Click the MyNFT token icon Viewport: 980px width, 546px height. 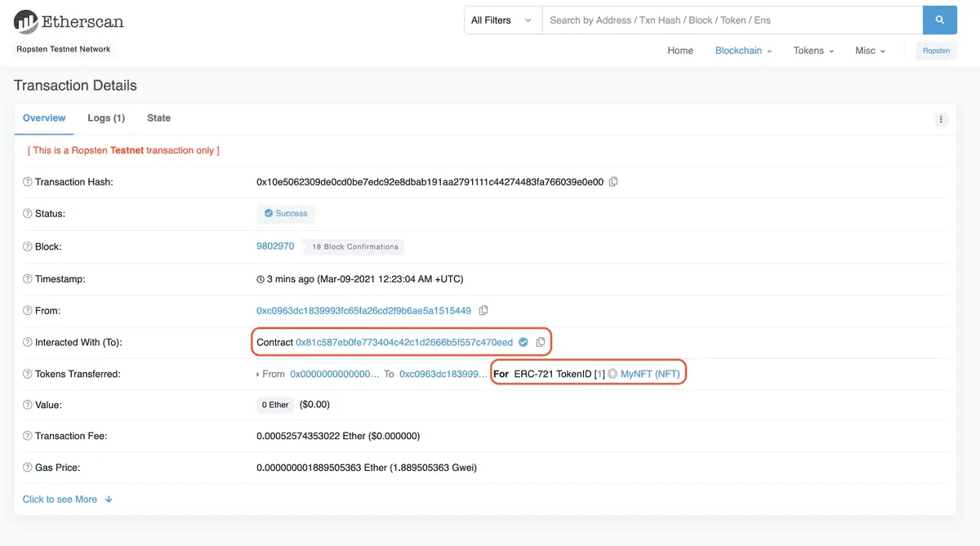(x=612, y=374)
